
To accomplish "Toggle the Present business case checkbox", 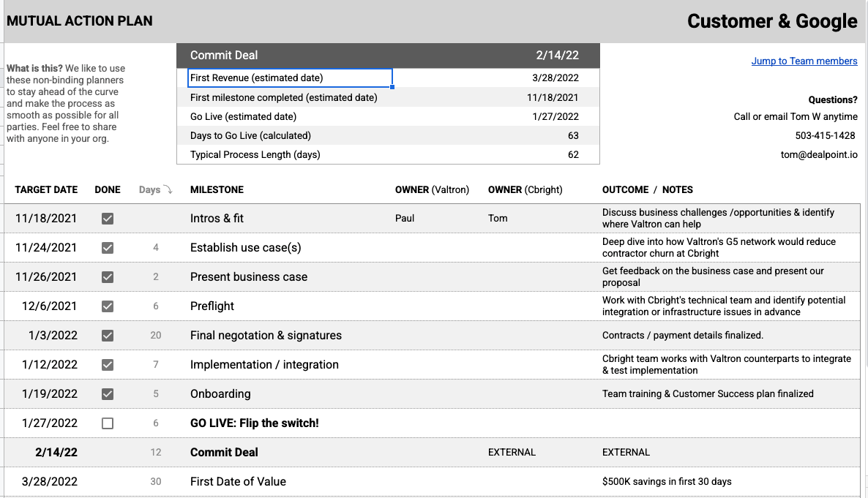I will coord(108,277).
